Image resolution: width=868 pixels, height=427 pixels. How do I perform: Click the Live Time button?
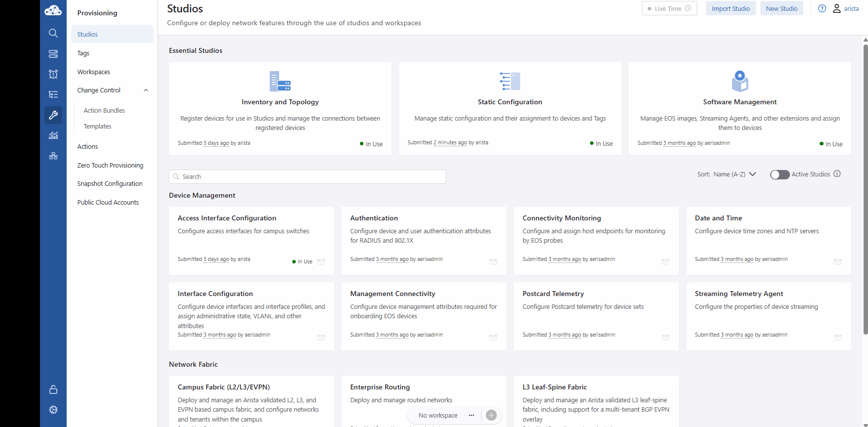pos(670,8)
